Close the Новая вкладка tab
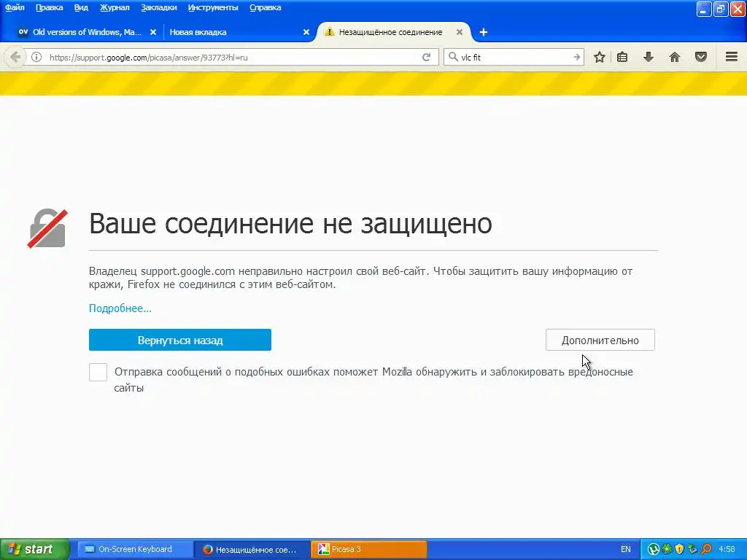Viewport: 747px width, 560px height. tap(306, 32)
